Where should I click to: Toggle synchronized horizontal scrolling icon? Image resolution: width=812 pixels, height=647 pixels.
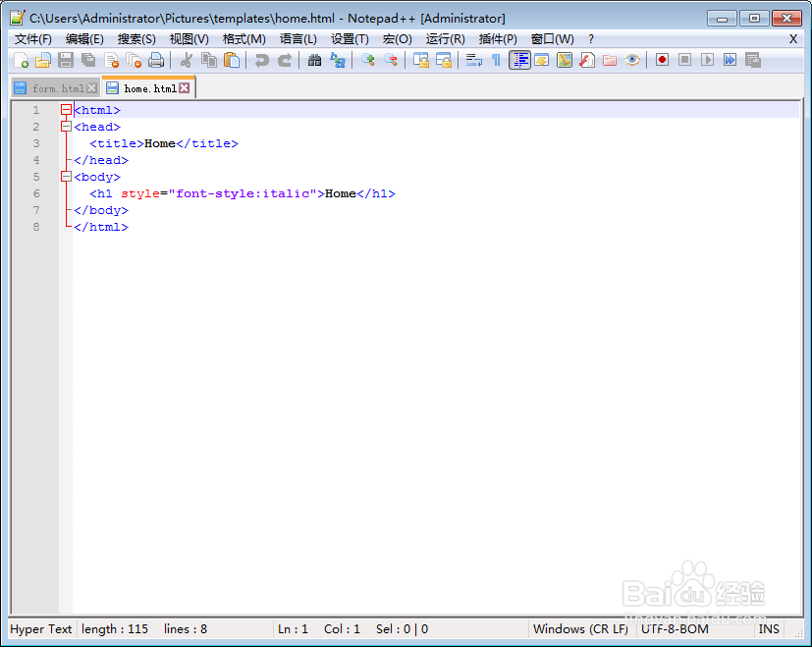pos(443,60)
